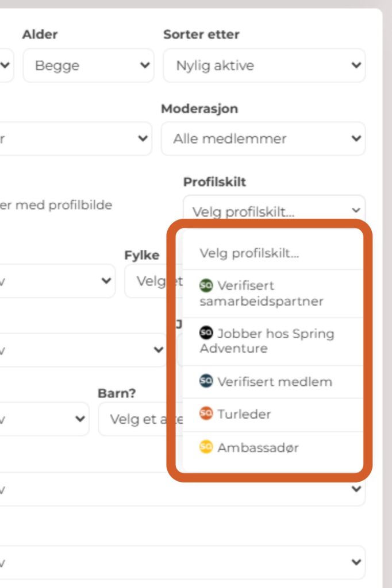The height and width of the screenshot is (588, 392).
Task: Open the Alder dropdown showing Begge
Action: (88, 65)
